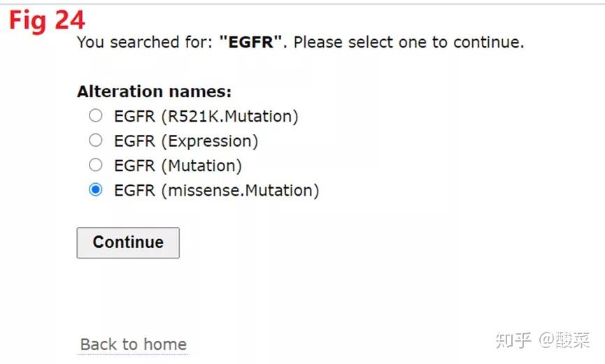This screenshot has height=364, width=605.
Task: Click the @酸菜 username watermark
Action: (564, 340)
